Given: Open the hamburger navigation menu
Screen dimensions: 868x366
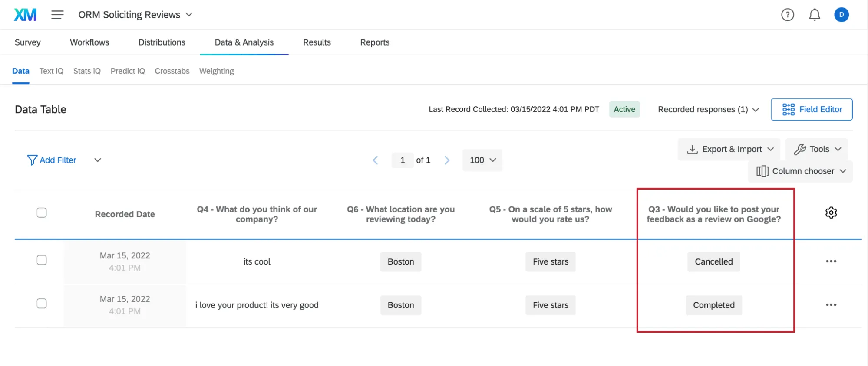Looking at the screenshot, I should click(x=57, y=15).
